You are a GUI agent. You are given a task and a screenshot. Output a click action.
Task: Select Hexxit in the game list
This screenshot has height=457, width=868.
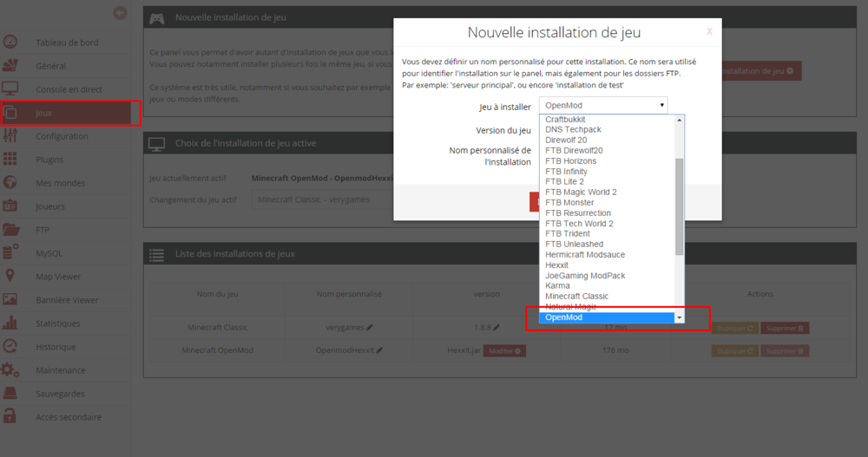608,265
